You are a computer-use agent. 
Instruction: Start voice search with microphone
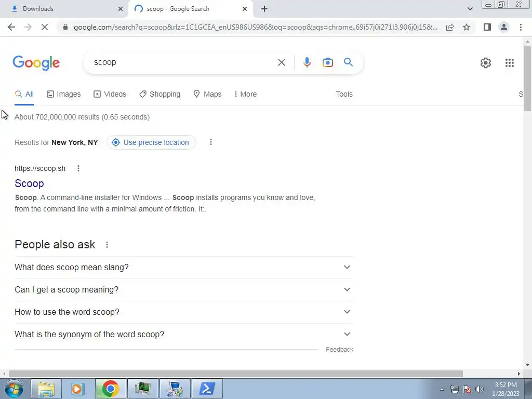307,62
